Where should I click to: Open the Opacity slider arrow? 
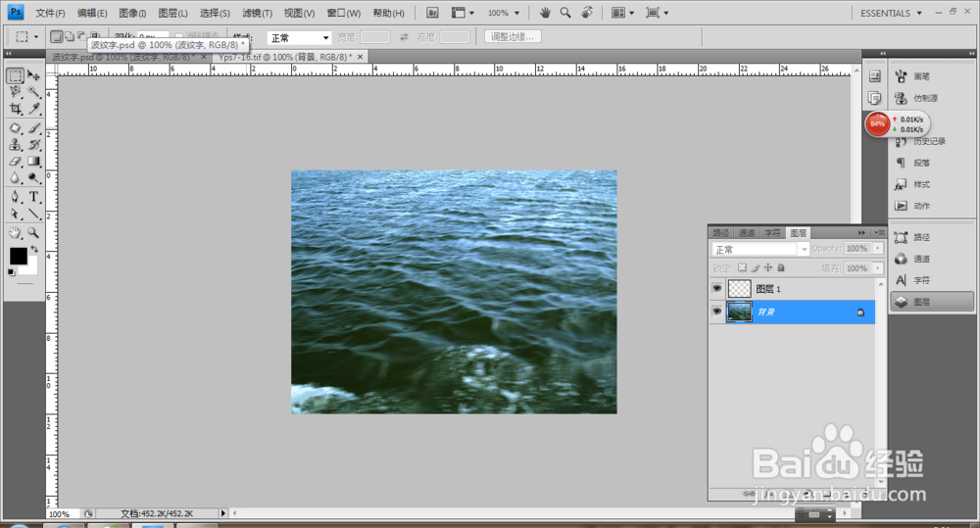878,248
